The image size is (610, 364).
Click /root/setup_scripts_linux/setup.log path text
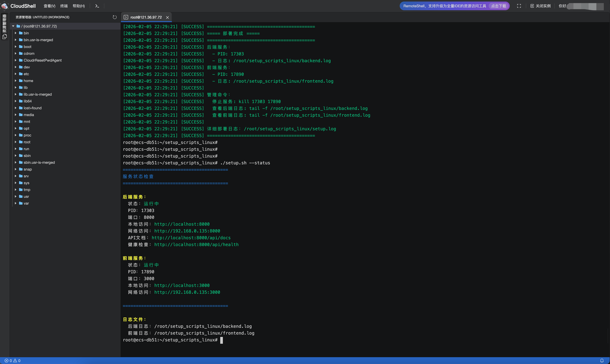(x=290, y=129)
